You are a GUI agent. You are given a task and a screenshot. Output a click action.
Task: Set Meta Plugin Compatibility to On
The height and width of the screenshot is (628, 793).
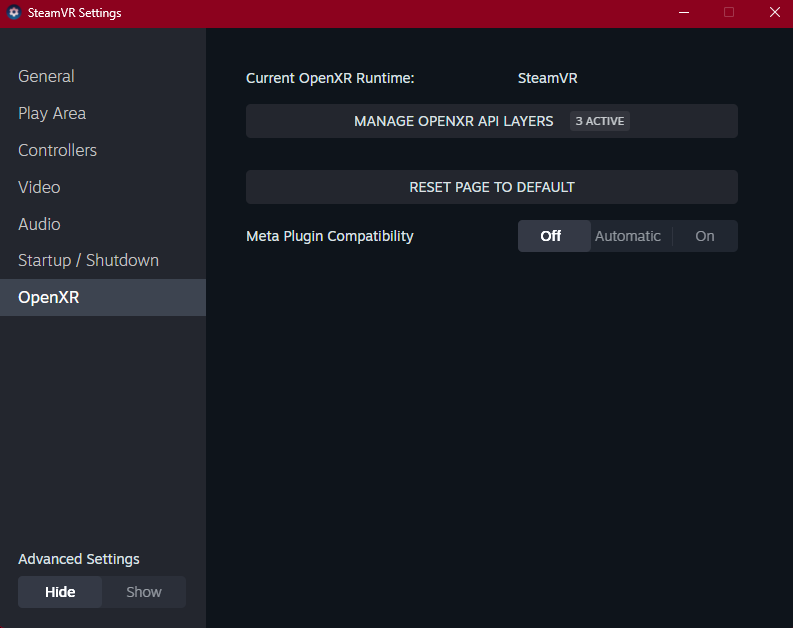click(x=704, y=236)
